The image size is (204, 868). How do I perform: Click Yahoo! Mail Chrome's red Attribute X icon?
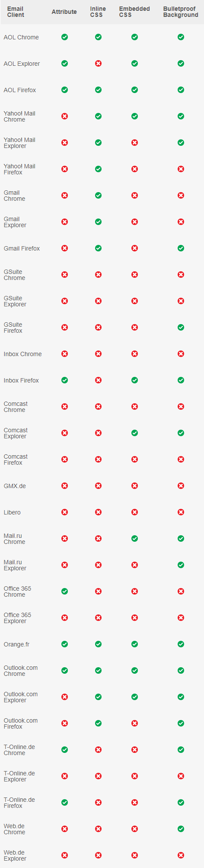click(64, 116)
